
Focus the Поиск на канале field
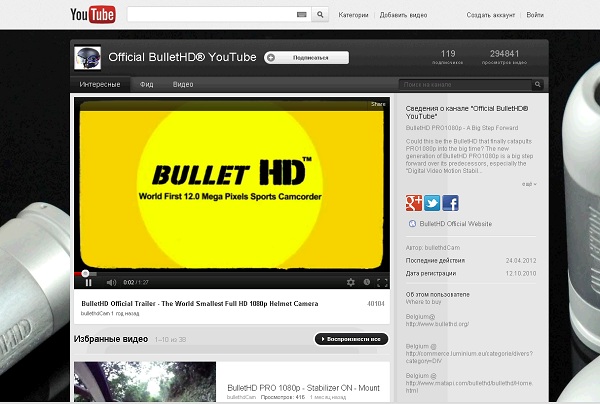click(x=465, y=84)
